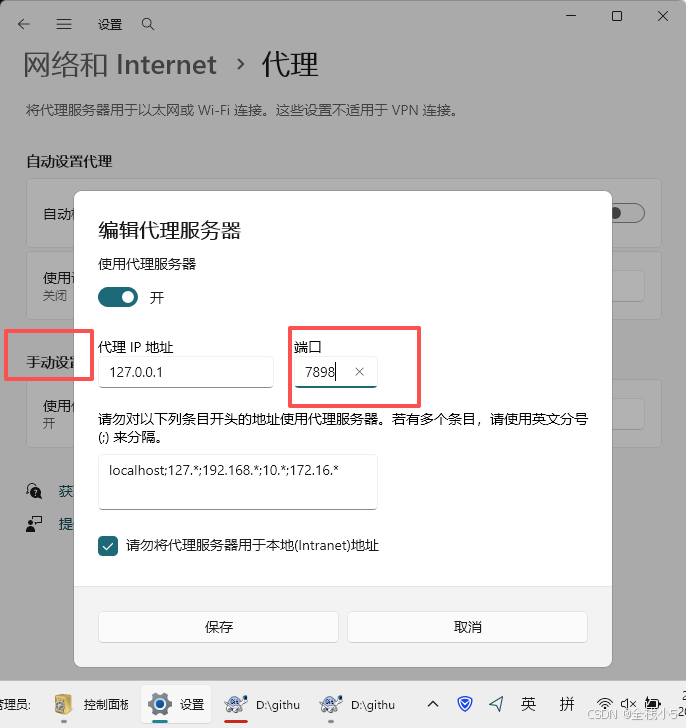Click the location arrow tray icon

(496, 704)
